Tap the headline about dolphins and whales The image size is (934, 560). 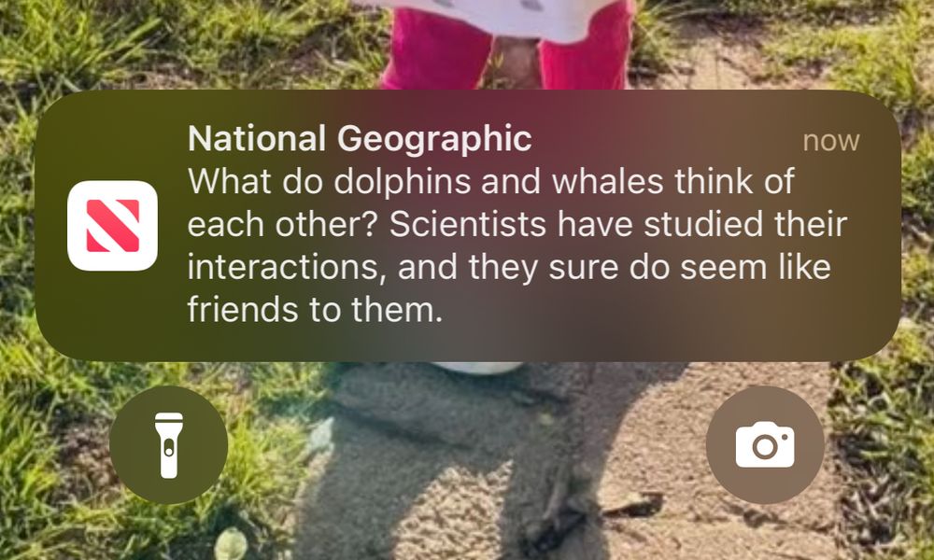click(x=517, y=245)
